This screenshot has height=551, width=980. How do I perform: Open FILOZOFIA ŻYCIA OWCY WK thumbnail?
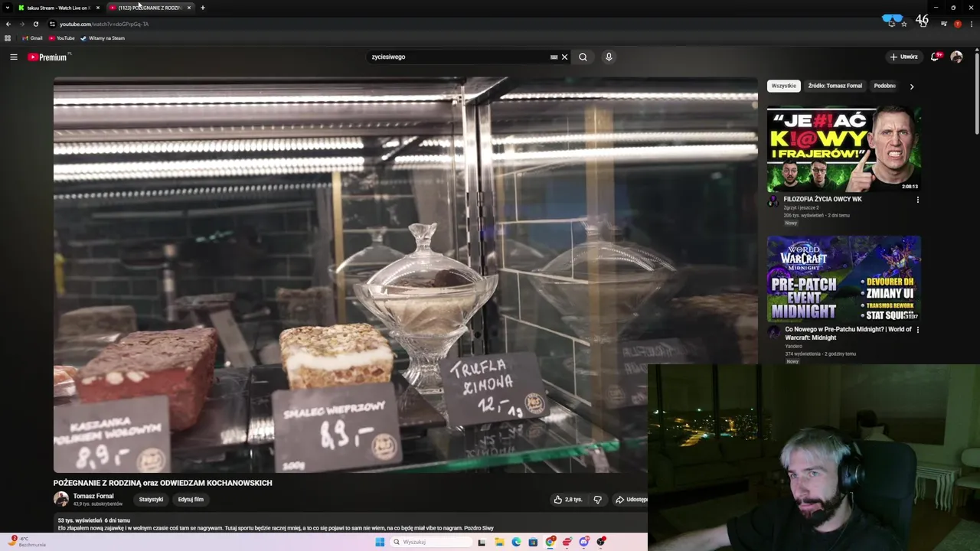click(x=844, y=149)
